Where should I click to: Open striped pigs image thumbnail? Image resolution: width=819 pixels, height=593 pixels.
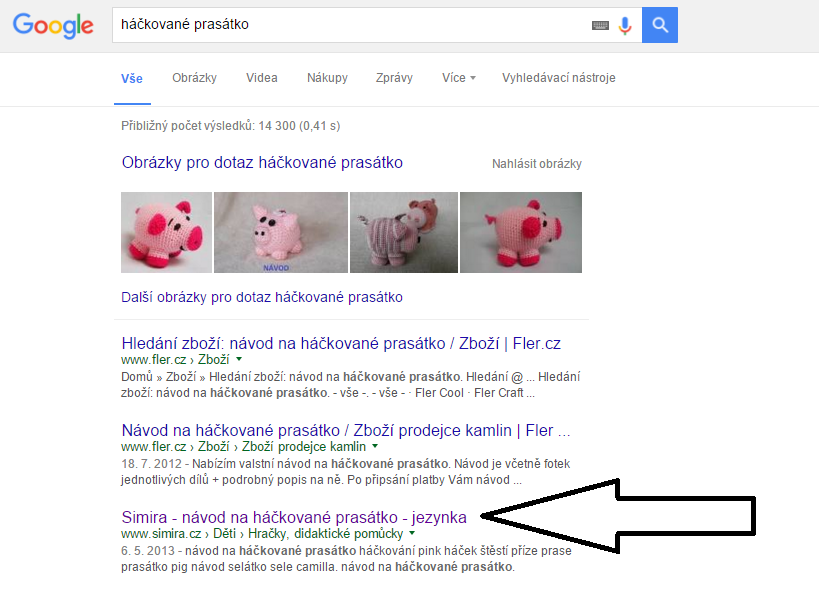click(404, 232)
